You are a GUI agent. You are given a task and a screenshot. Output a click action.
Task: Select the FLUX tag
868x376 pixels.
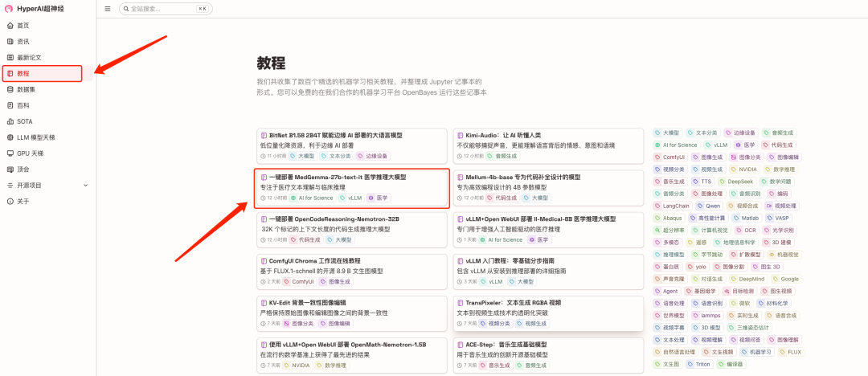pyautogui.click(x=790, y=352)
